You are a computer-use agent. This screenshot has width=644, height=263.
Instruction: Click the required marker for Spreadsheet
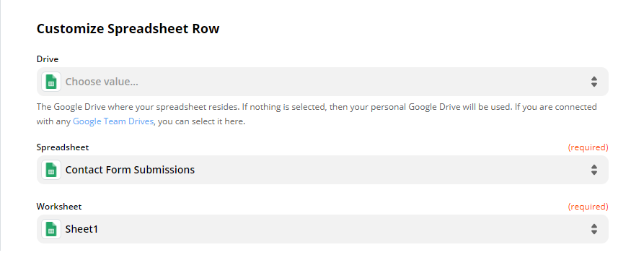coord(588,147)
